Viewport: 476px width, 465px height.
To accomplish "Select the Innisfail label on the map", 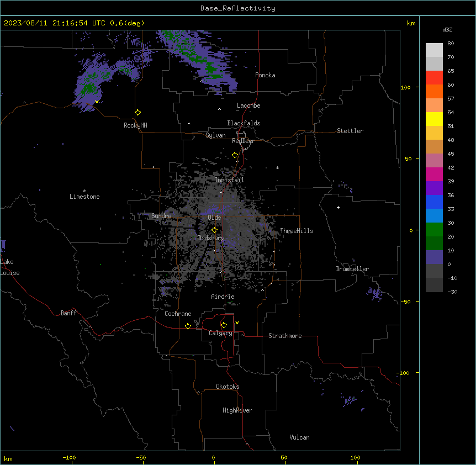I will coord(229,180).
